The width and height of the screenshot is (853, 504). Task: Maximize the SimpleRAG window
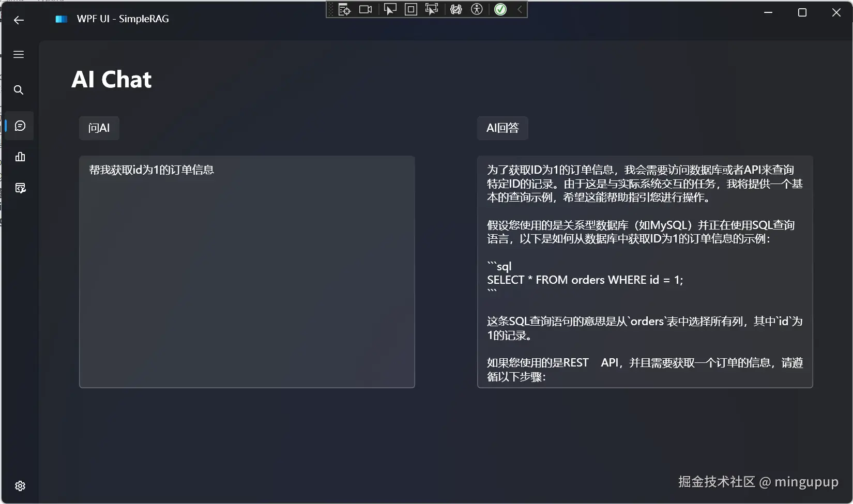pos(802,12)
